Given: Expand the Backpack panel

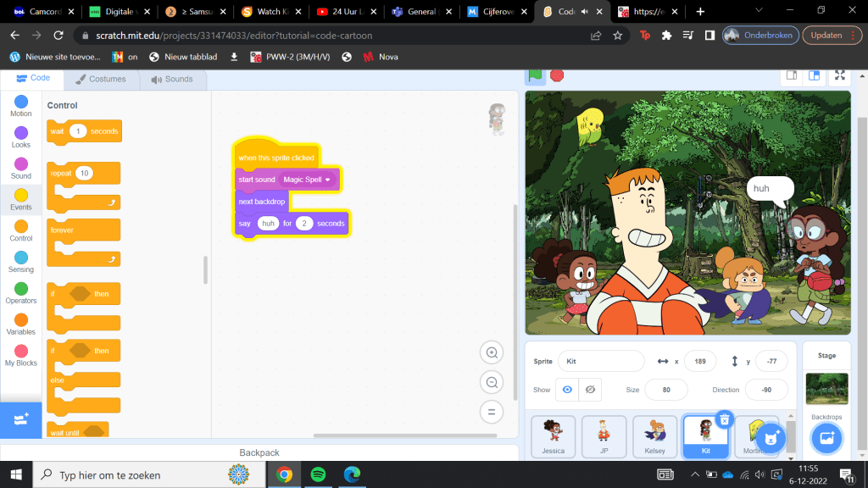Looking at the screenshot, I should 259,452.
